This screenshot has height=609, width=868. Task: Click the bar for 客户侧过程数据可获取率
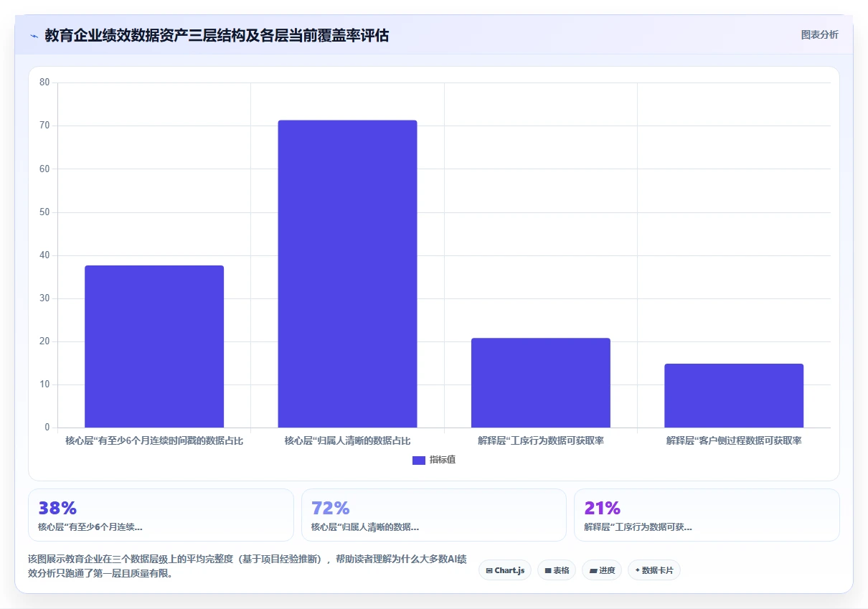pyautogui.click(x=734, y=396)
